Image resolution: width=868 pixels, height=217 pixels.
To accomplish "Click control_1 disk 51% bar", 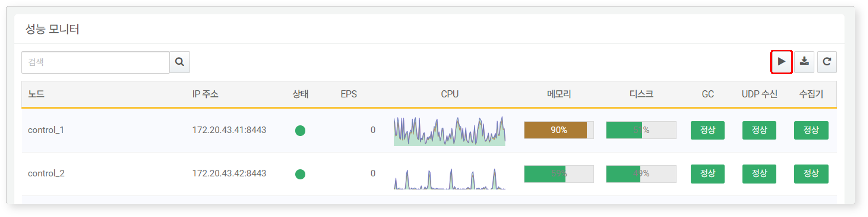I will pyautogui.click(x=641, y=130).
